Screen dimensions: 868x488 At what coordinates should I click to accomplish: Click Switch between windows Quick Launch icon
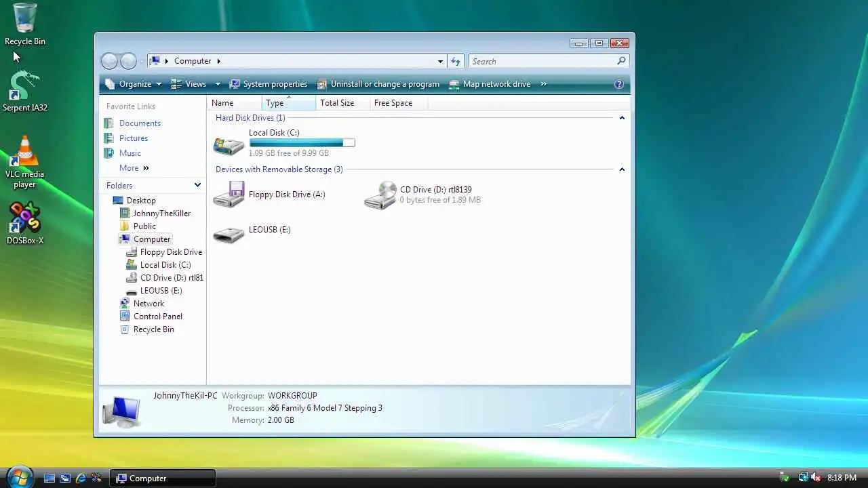(x=65, y=478)
